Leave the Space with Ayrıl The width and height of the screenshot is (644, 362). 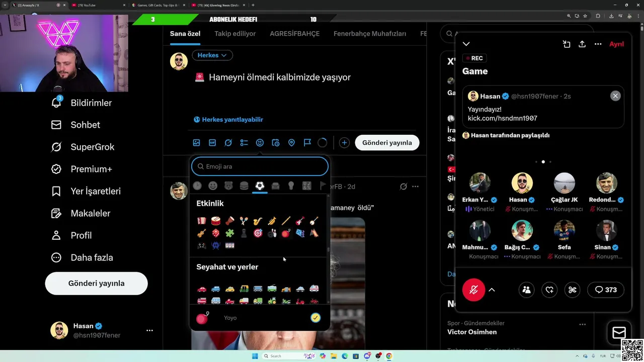click(x=616, y=44)
